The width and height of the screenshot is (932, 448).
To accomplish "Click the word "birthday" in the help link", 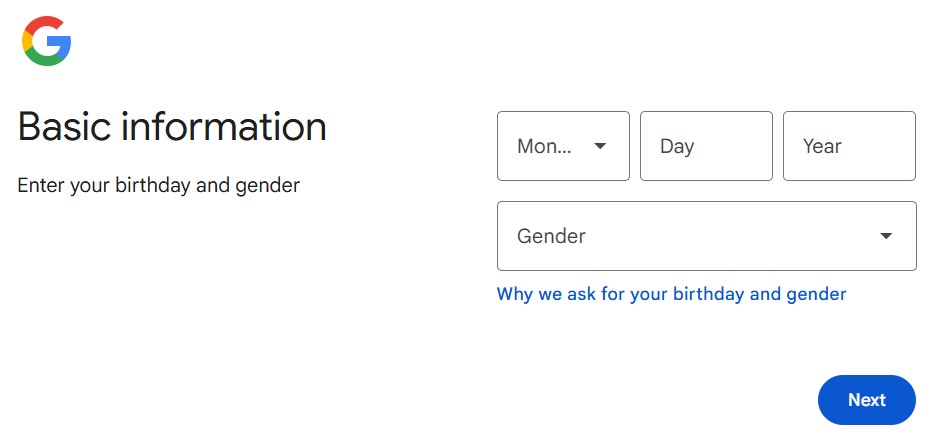I will (708, 294).
